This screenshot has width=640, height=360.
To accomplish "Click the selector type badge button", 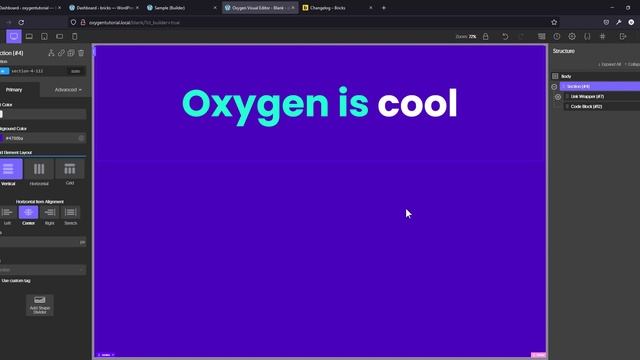I will pos(4,71).
